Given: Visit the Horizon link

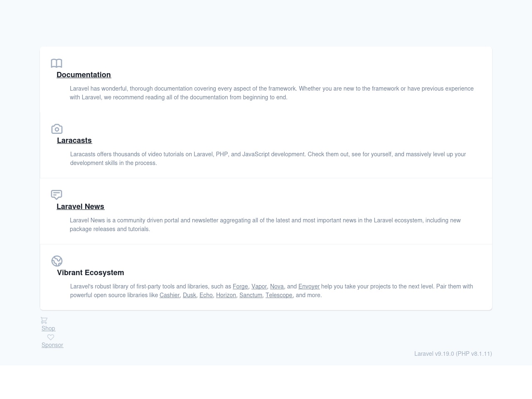Looking at the screenshot, I should (226, 295).
